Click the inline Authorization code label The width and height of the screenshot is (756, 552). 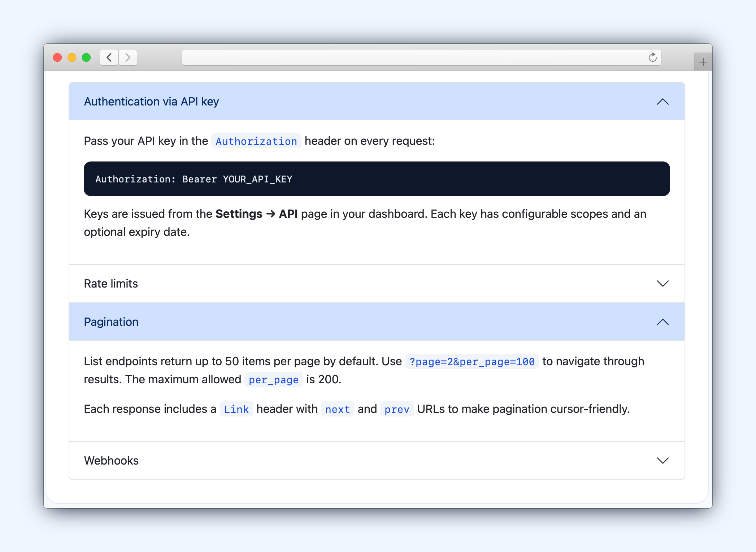[256, 141]
